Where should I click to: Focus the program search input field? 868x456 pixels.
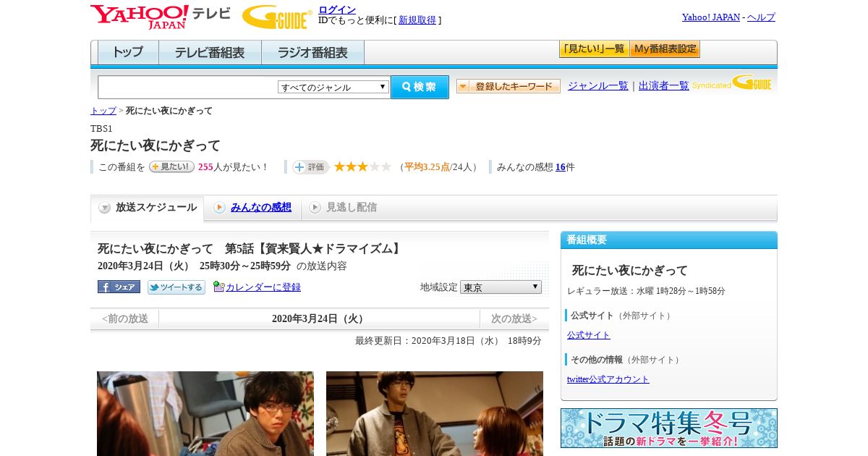[x=188, y=87]
